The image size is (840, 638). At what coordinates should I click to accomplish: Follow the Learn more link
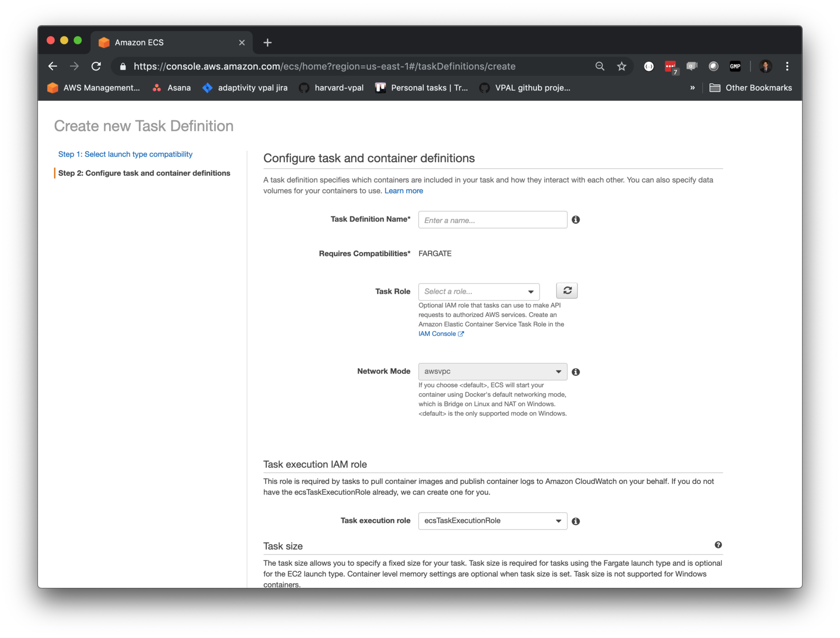(x=403, y=191)
